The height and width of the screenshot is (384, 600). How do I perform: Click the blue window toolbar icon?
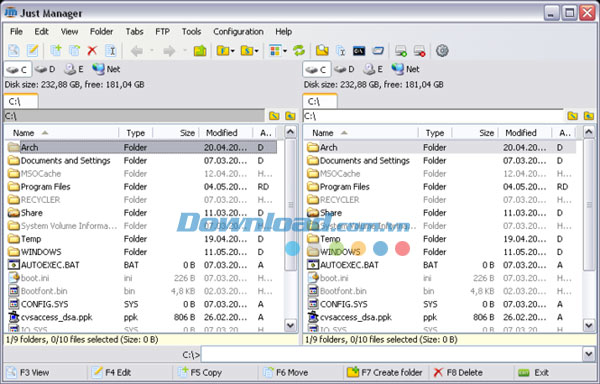click(x=378, y=50)
